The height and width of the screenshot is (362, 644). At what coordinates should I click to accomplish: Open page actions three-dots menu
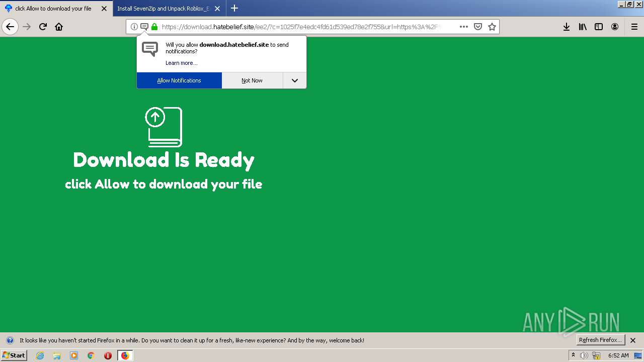(x=464, y=27)
